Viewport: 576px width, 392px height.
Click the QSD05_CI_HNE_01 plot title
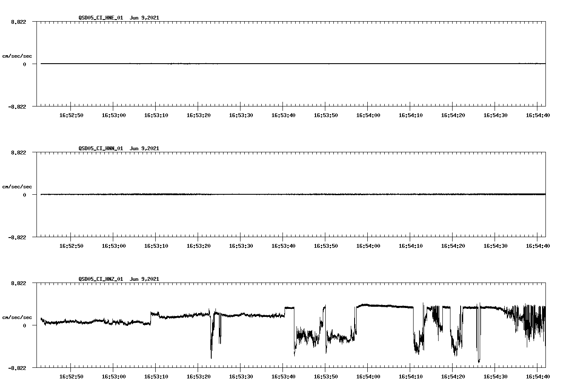click(x=119, y=18)
